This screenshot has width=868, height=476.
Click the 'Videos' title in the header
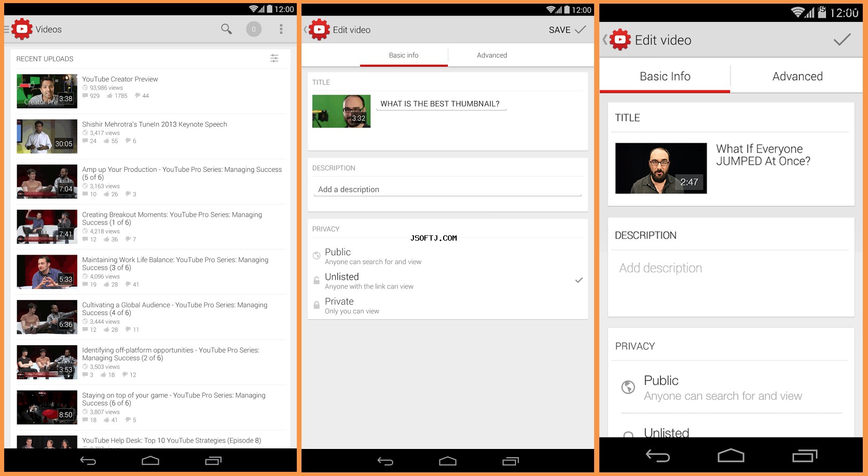[x=48, y=30]
